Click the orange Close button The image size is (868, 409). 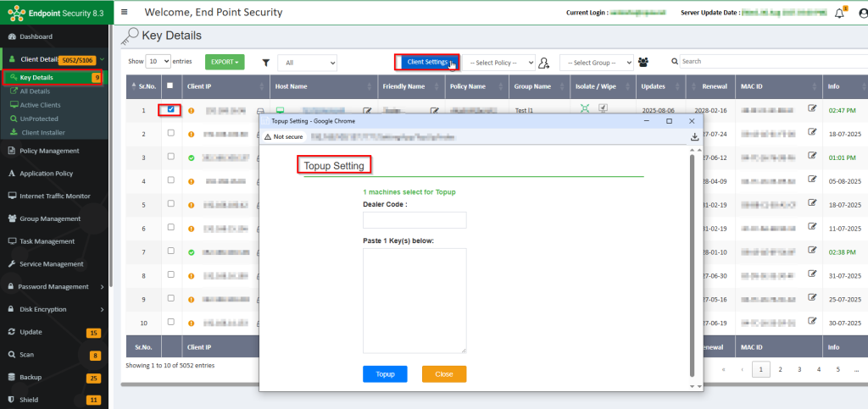click(443, 374)
